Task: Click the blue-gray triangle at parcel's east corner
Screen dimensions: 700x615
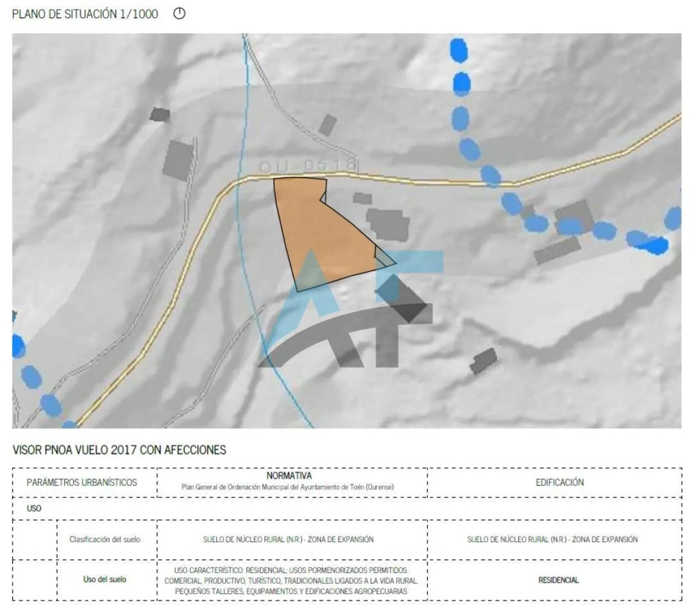Action: coord(385,259)
